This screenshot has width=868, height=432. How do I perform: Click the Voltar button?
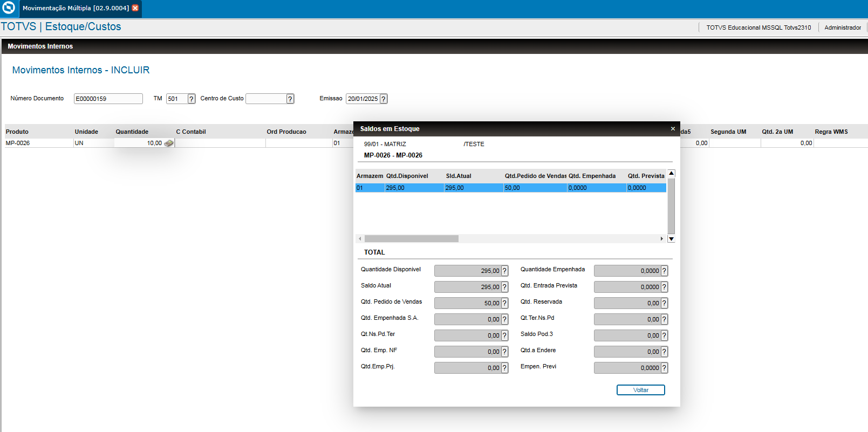[641, 390]
